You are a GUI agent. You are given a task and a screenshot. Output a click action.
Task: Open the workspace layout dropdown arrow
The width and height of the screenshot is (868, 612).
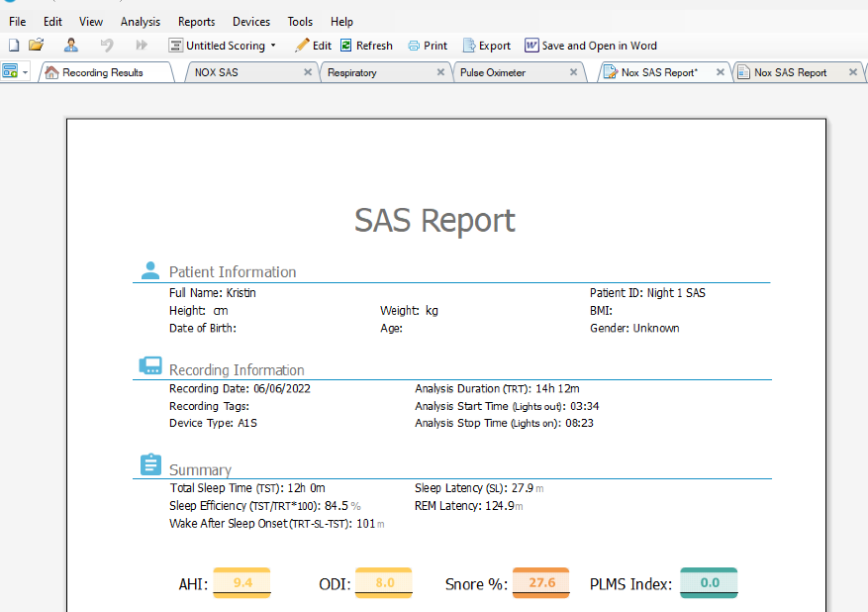[25, 72]
